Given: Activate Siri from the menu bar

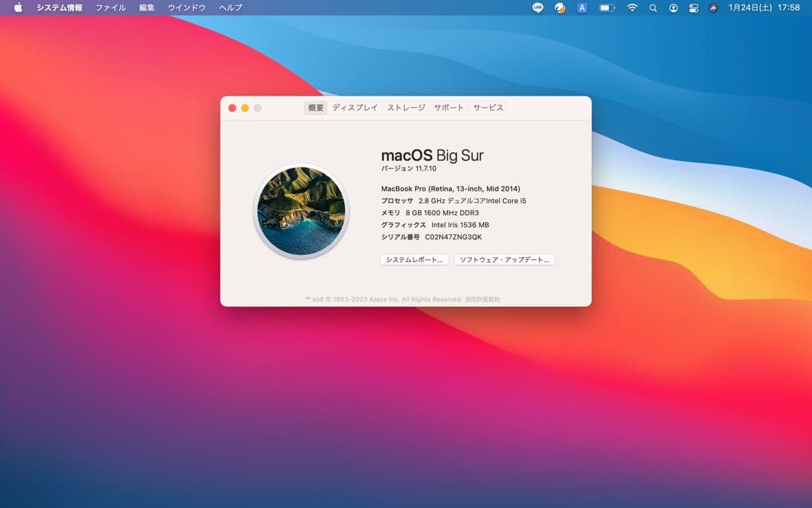Looking at the screenshot, I should (x=712, y=8).
